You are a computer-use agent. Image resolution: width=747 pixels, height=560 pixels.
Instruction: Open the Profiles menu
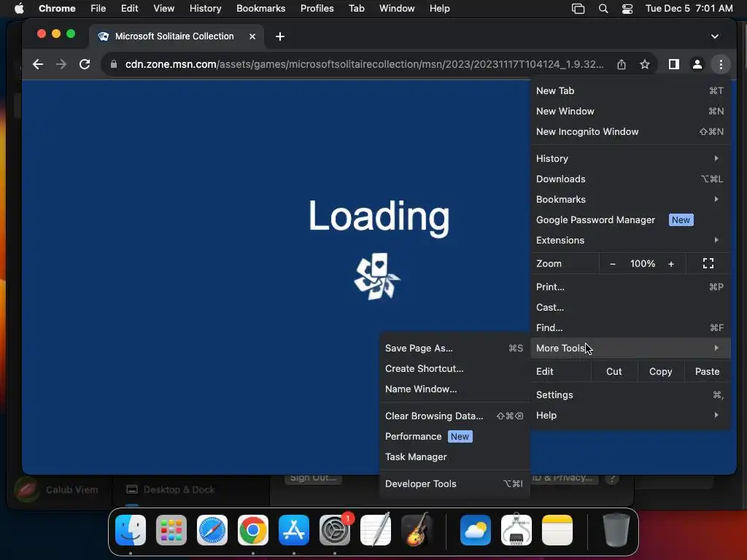[317, 9]
